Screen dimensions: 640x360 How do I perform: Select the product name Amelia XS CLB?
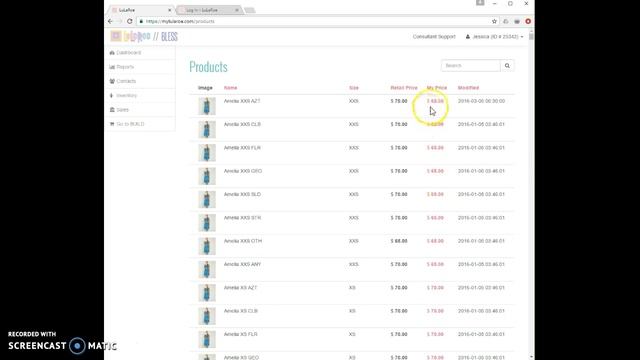click(x=241, y=310)
